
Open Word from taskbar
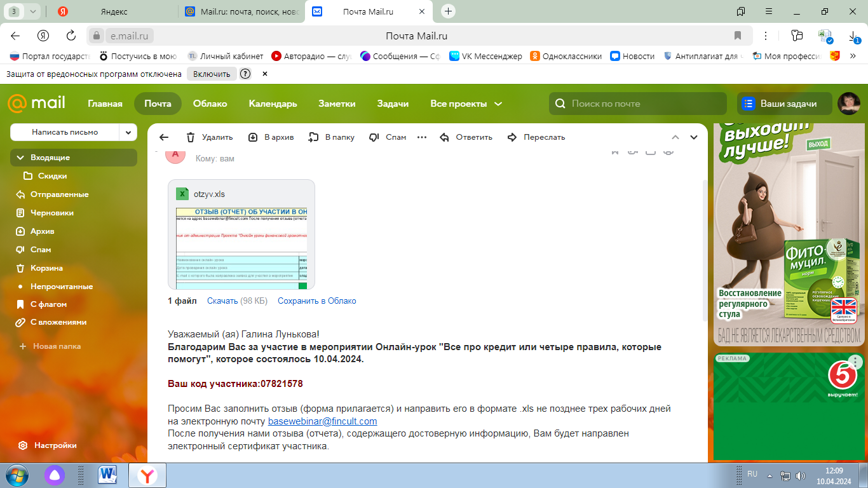click(107, 475)
